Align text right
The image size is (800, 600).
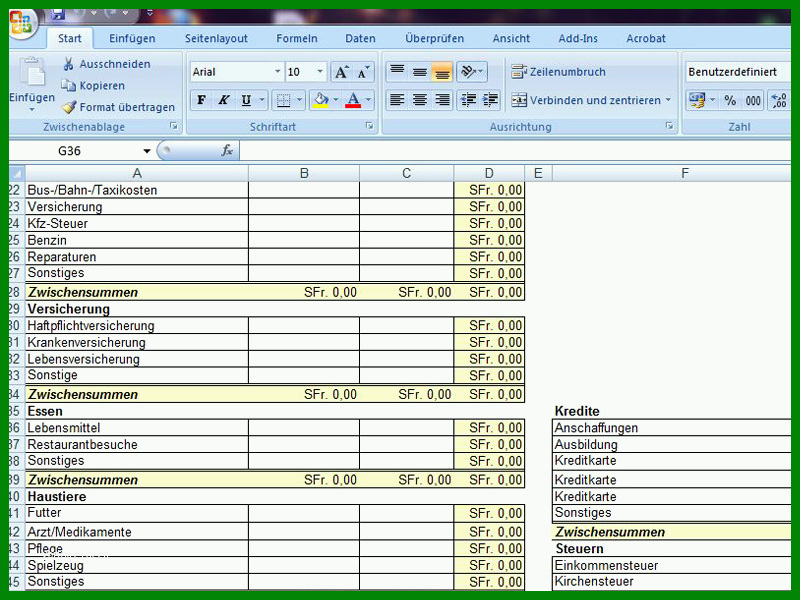(x=442, y=99)
